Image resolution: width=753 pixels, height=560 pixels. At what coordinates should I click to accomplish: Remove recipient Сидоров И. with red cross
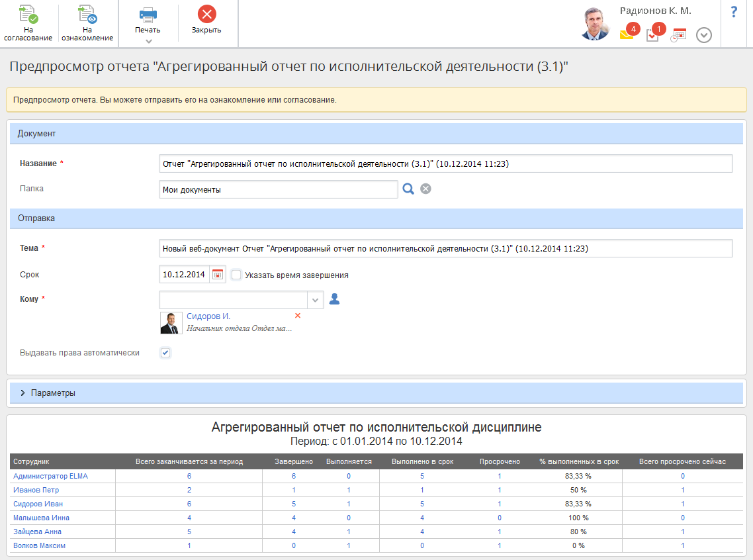pos(298,316)
